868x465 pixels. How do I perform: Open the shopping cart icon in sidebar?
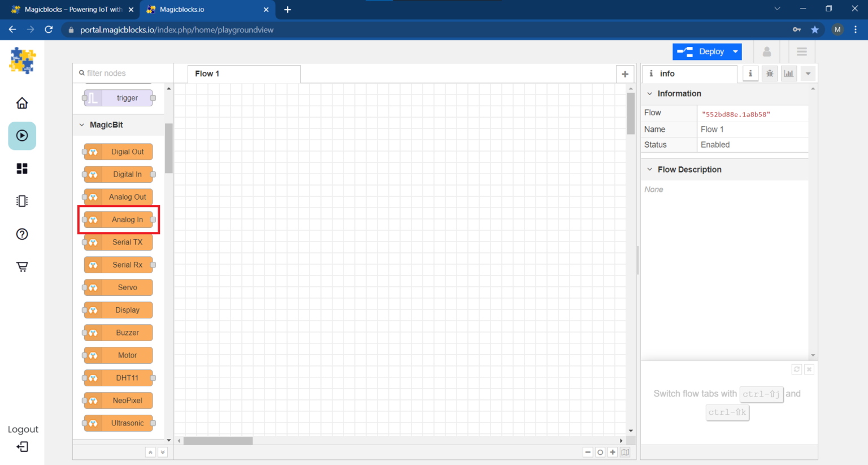(22, 266)
